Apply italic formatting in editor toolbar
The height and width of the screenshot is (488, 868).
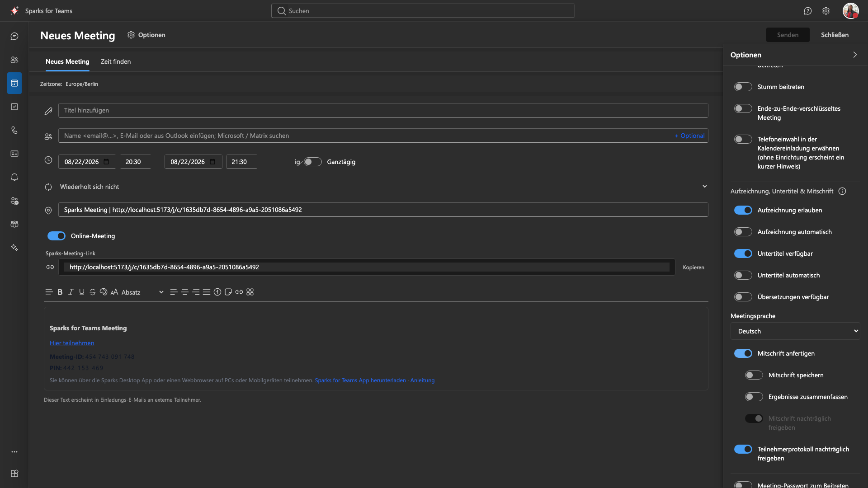(71, 292)
